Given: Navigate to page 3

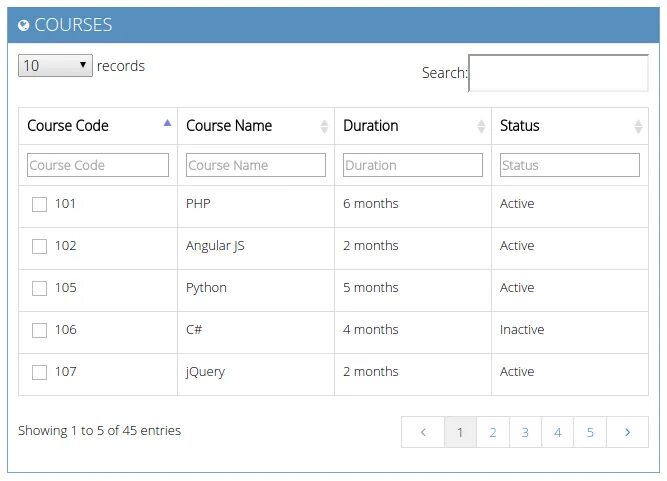Looking at the screenshot, I should [x=525, y=432].
